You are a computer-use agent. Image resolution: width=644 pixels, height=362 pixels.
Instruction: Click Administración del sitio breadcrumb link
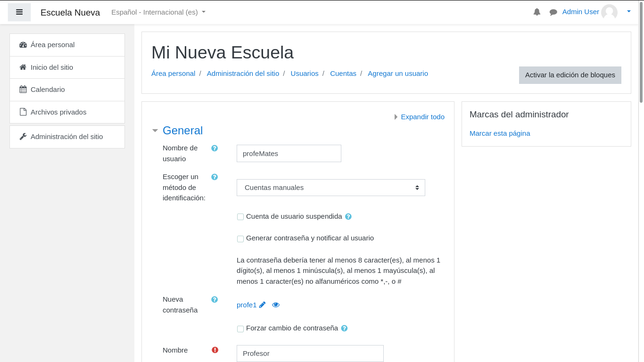[243, 74]
